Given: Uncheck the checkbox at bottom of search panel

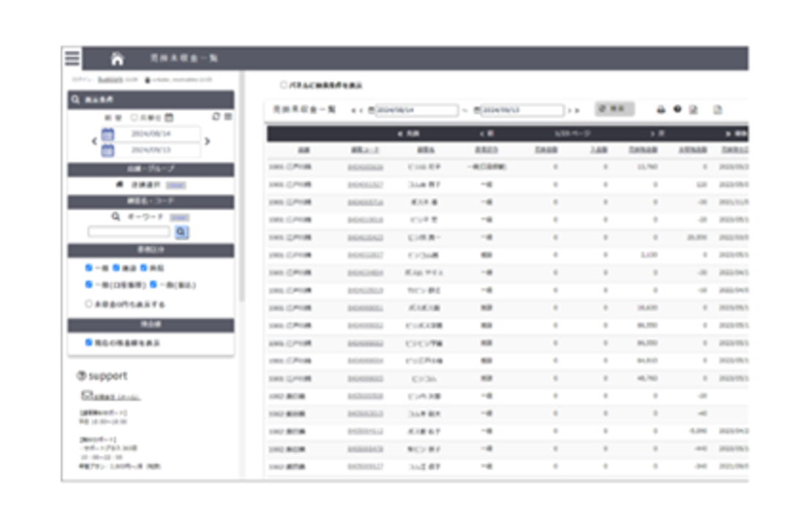Looking at the screenshot, I should click(89, 342).
